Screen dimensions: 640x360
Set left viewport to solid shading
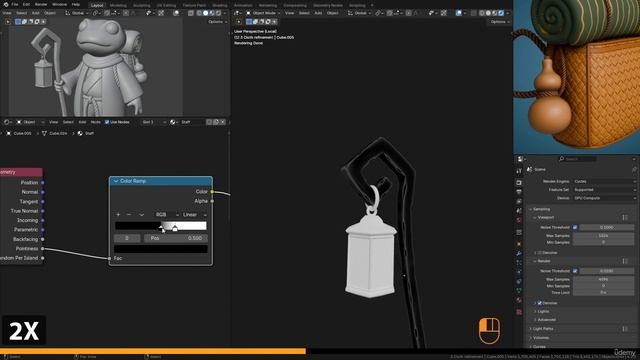205,13
